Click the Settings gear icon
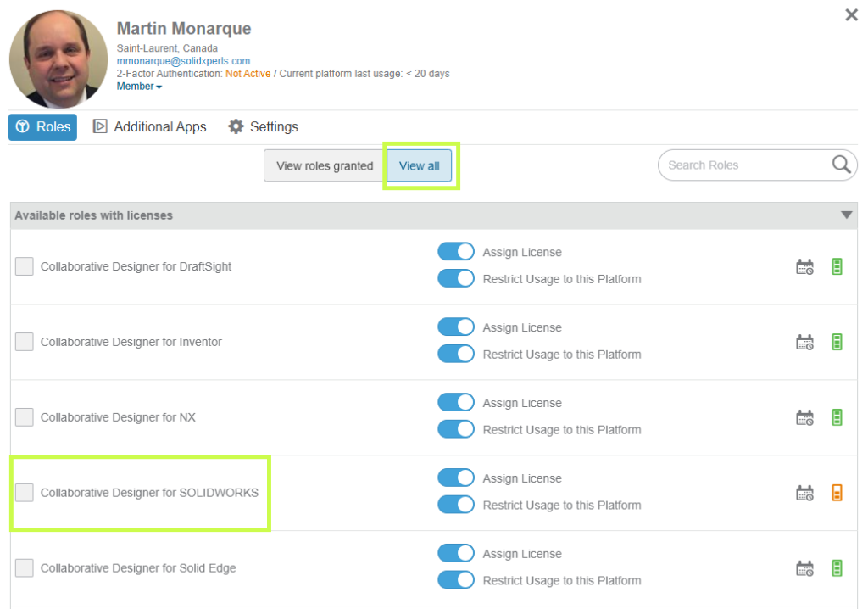Image resolution: width=868 pixels, height=609 pixels. click(x=236, y=126)
